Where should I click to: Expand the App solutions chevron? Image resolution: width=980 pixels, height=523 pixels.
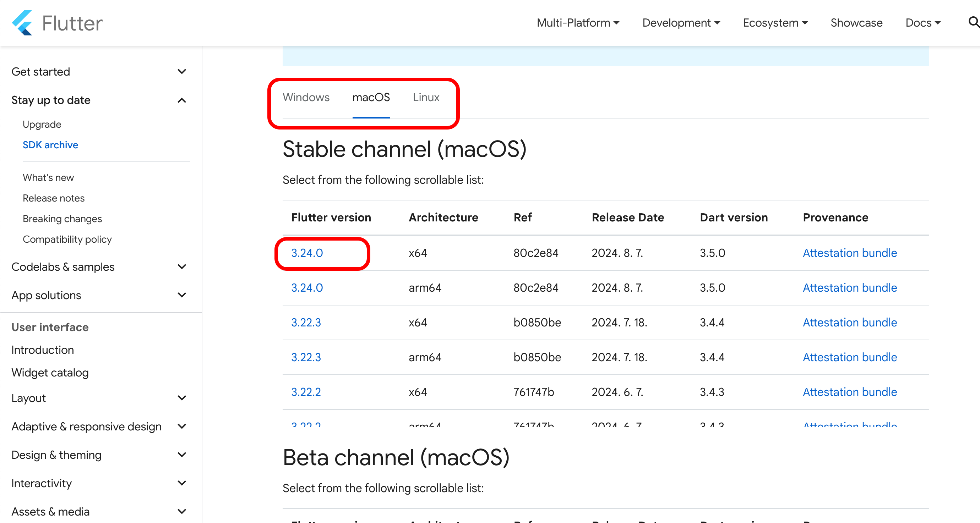pos(182,295)
